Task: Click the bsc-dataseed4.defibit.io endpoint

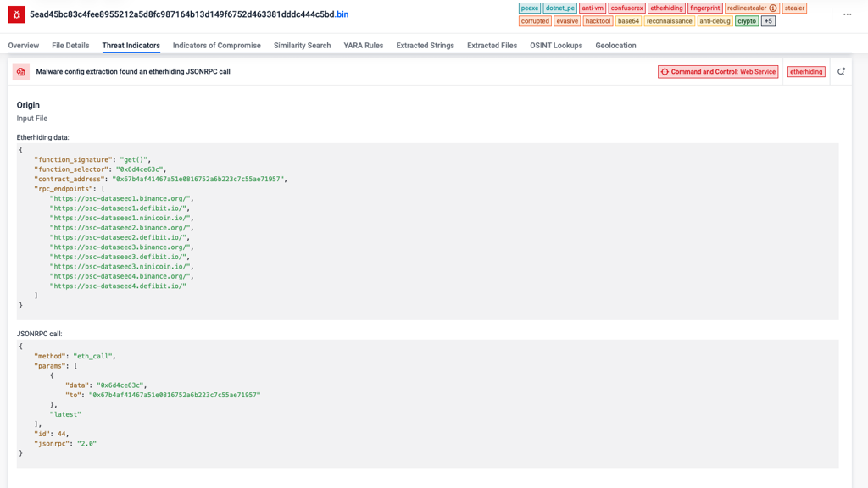Action: coord(118,286)
